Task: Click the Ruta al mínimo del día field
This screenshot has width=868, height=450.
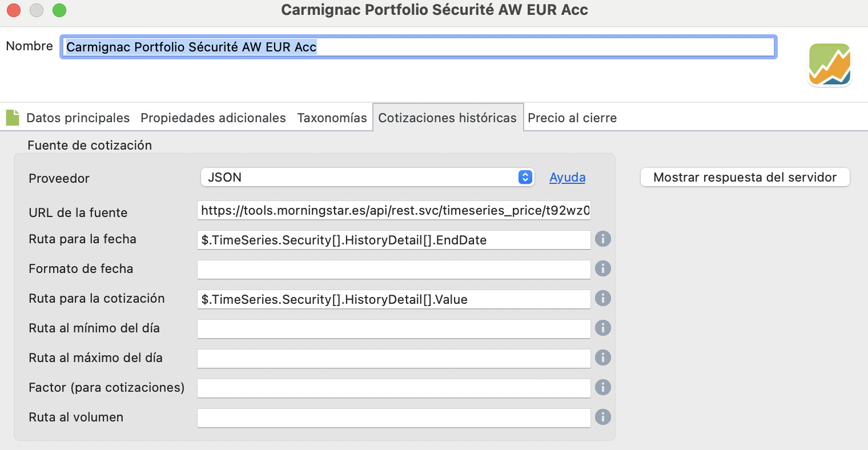Action: click(x=393, y=329)
